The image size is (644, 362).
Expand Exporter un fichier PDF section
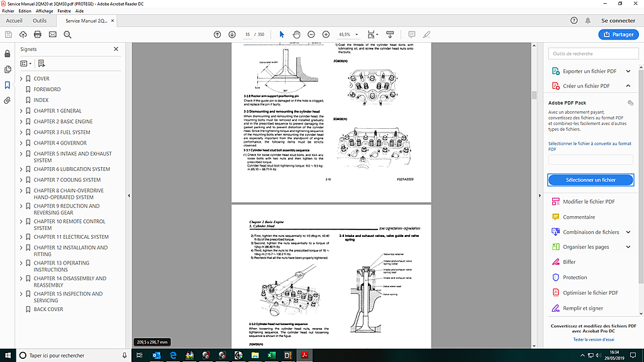628,71
